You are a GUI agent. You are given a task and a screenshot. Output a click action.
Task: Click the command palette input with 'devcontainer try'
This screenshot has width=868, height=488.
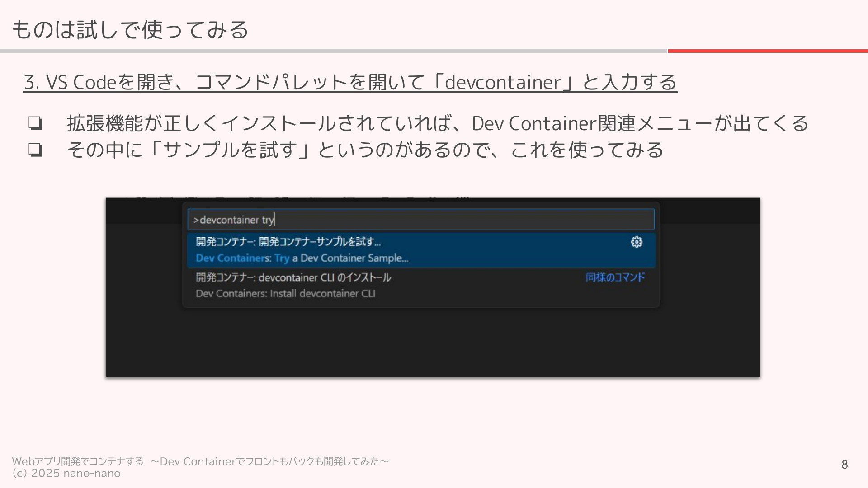click(x=421, y=220)
